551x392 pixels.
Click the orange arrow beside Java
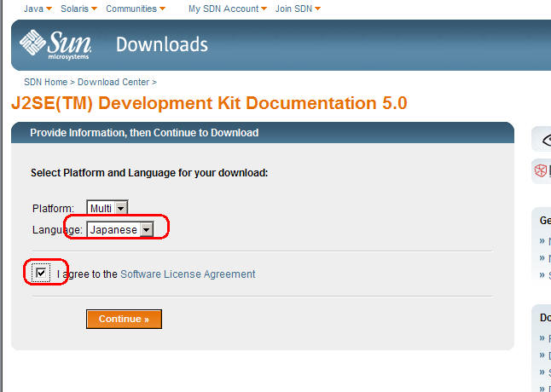tap(49, 9)
